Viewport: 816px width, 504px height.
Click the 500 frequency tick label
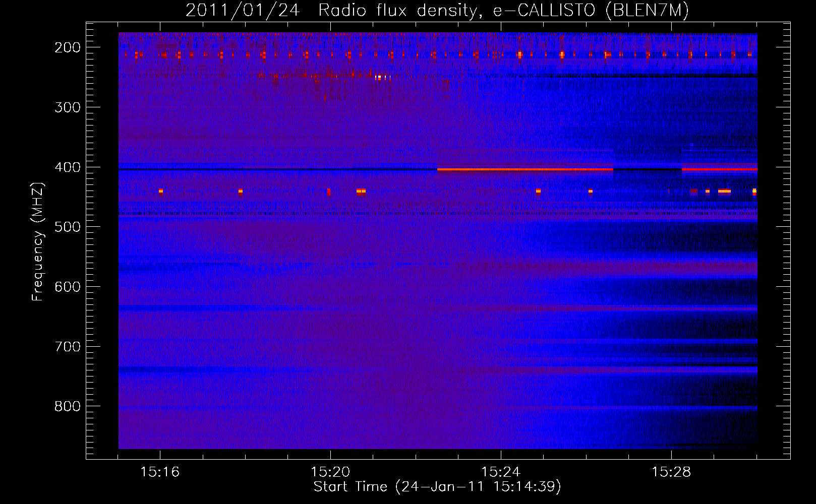point(67,227)
